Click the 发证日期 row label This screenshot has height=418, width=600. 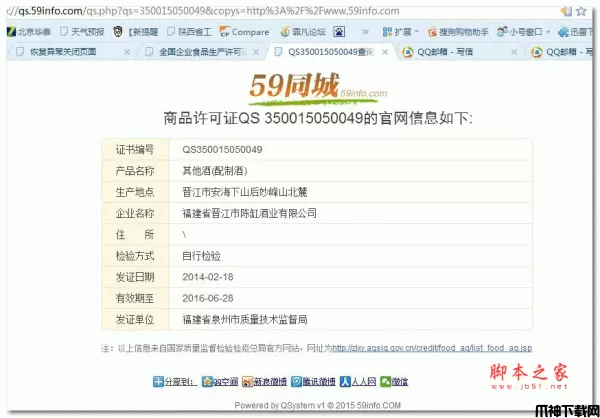(135, 277)
